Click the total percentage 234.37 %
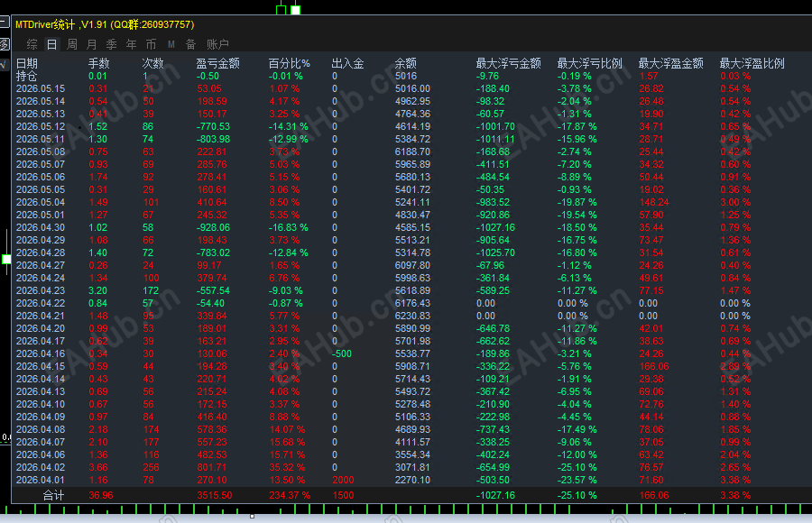Screen dimensions: 812x523 pyautogui.click(x=290, y=495)
